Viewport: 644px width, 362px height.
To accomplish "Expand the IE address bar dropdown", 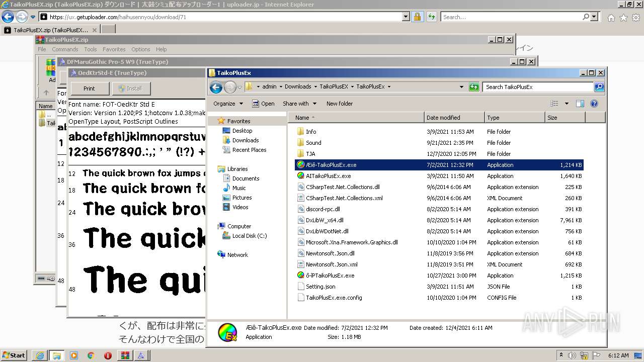I will tap(406, 17).
